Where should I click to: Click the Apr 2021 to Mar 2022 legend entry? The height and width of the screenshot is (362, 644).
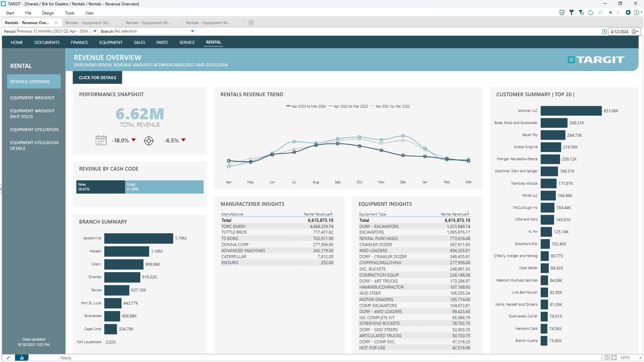[390, 106]
